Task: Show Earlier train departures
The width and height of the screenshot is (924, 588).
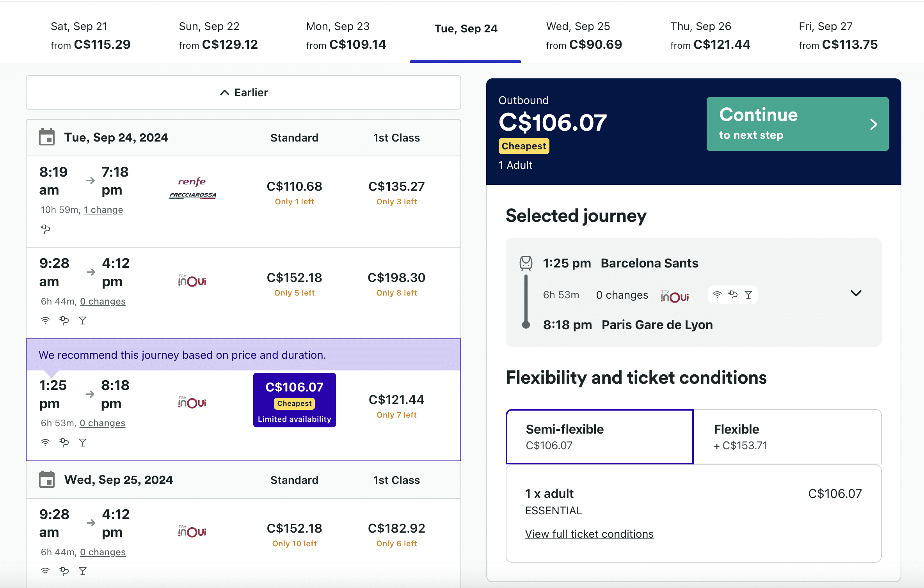Action: pyautogui.click(x=243, y=92)
